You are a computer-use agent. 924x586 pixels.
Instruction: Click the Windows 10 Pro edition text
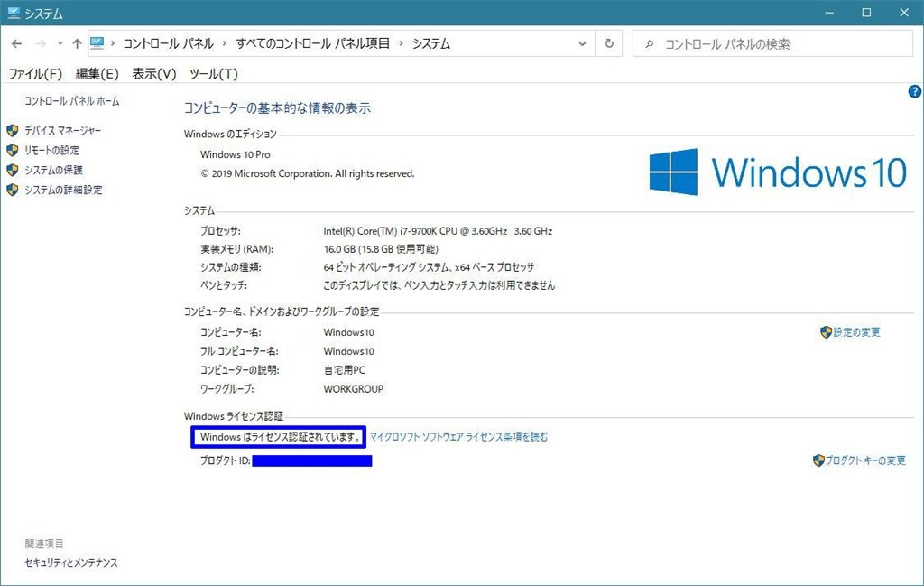[236, 154]
